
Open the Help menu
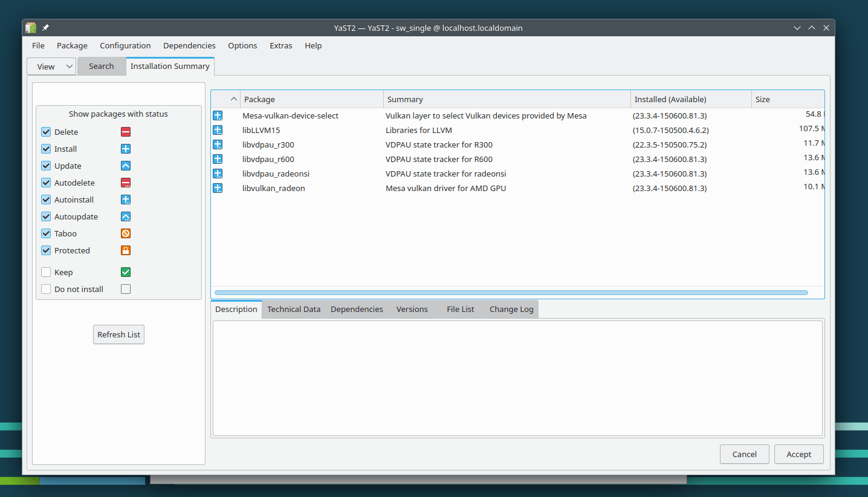click(313, 45)
